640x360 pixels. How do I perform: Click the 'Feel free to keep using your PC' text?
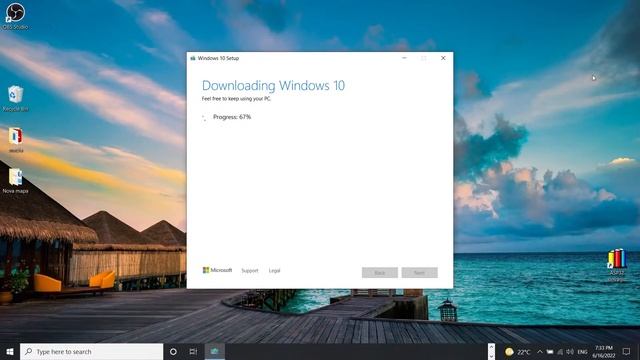[x=236, y=99]
